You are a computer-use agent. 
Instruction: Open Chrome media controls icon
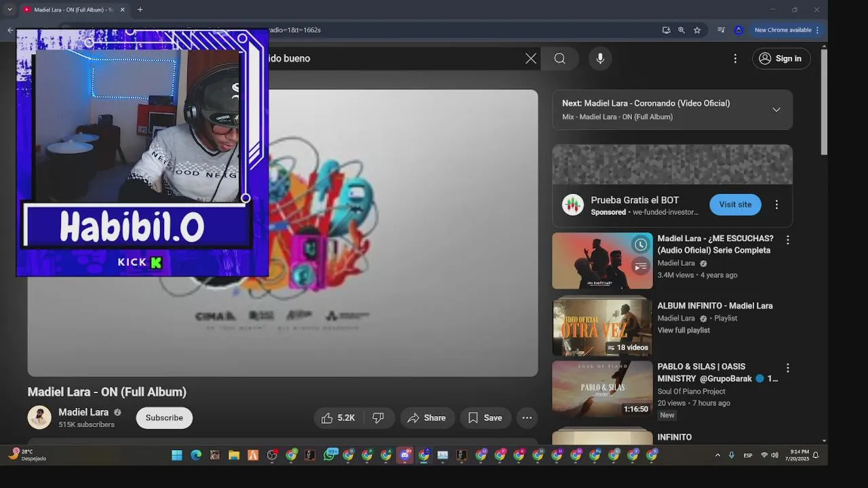(x=721, y=30)
